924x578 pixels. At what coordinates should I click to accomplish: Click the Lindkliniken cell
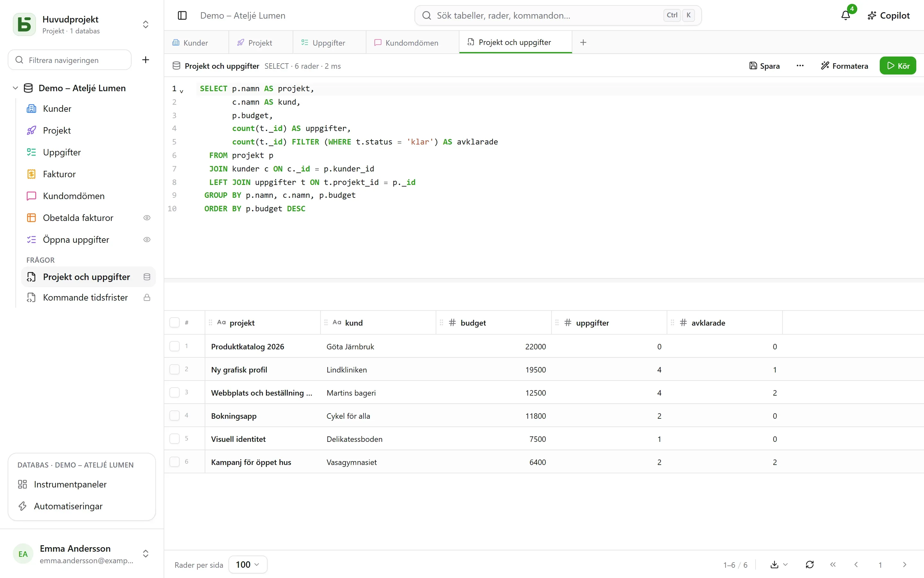378,369
